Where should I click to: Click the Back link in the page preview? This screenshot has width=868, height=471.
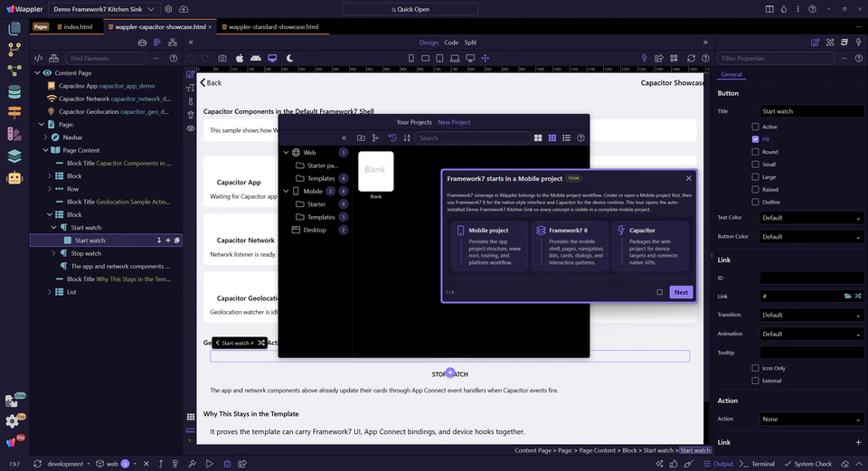pyautogui.click(x=211, y=83)
